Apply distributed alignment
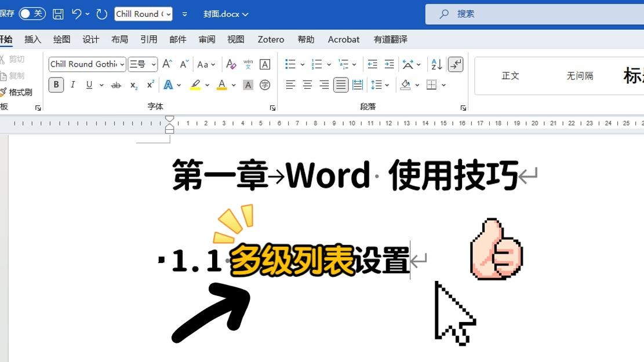This screenshot has height=362, width=644. 358,85
